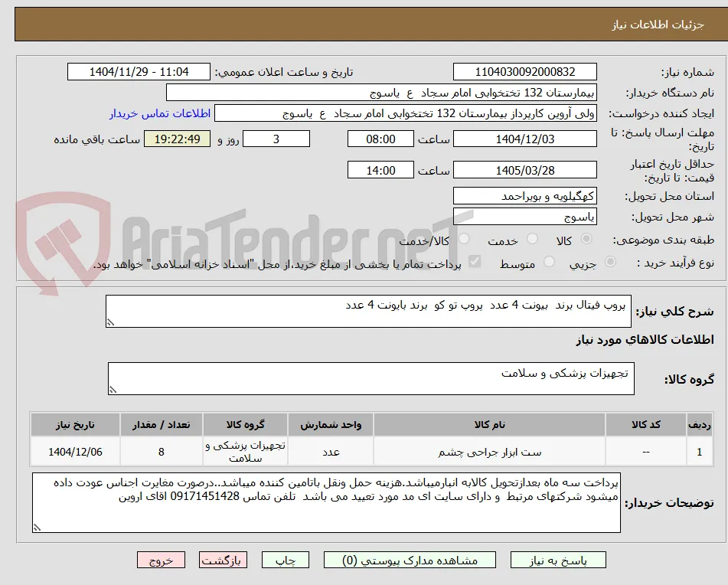
Task: Click the table cell تجهیزات پزشکی و سلامت
Action: click(245, 452)
